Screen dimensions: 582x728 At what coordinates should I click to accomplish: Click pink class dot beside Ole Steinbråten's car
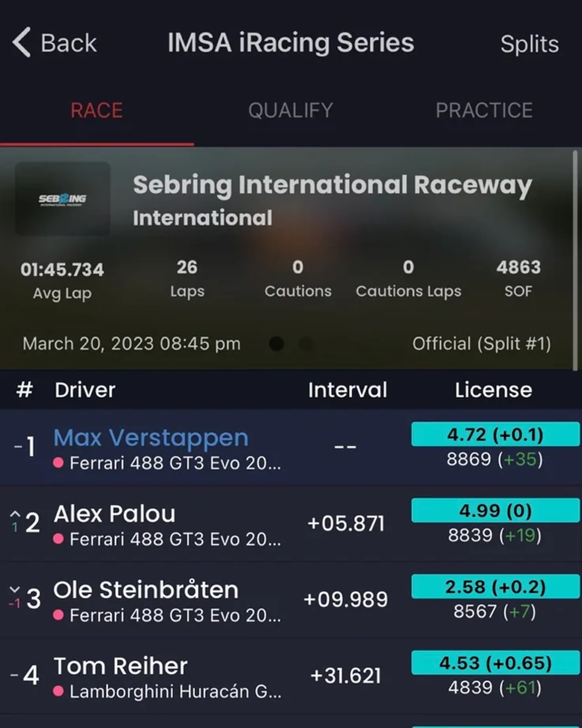[x=59, y=615]
